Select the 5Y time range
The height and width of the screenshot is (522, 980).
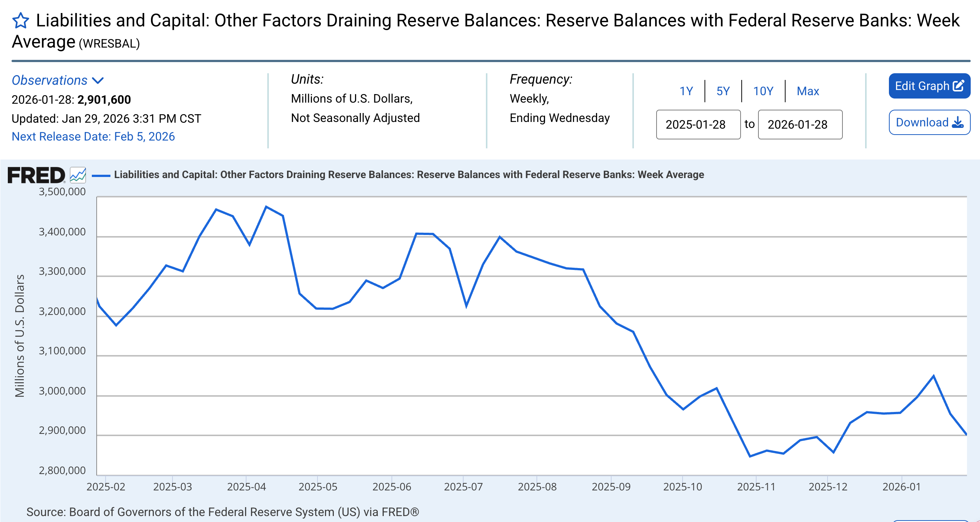(x=723, y=91)
